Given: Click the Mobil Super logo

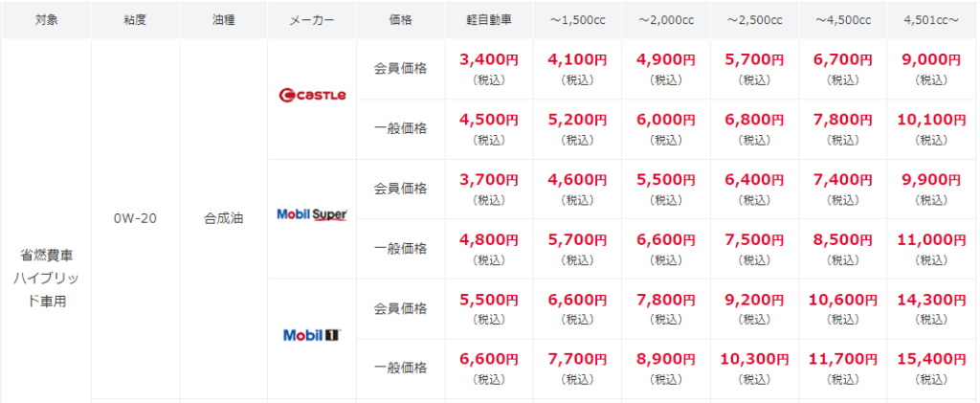Looking at the screenshot, I should click(312, 215).
